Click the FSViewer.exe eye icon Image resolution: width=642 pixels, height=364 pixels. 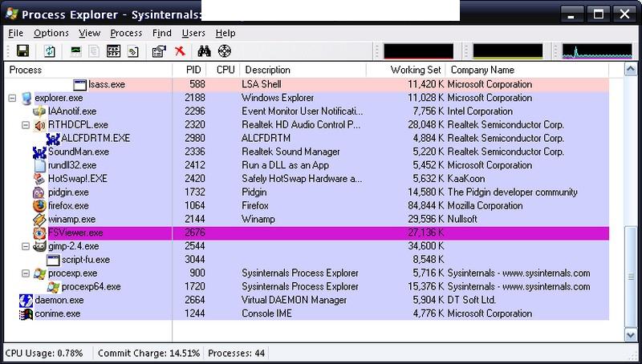[x=39, y=233]
